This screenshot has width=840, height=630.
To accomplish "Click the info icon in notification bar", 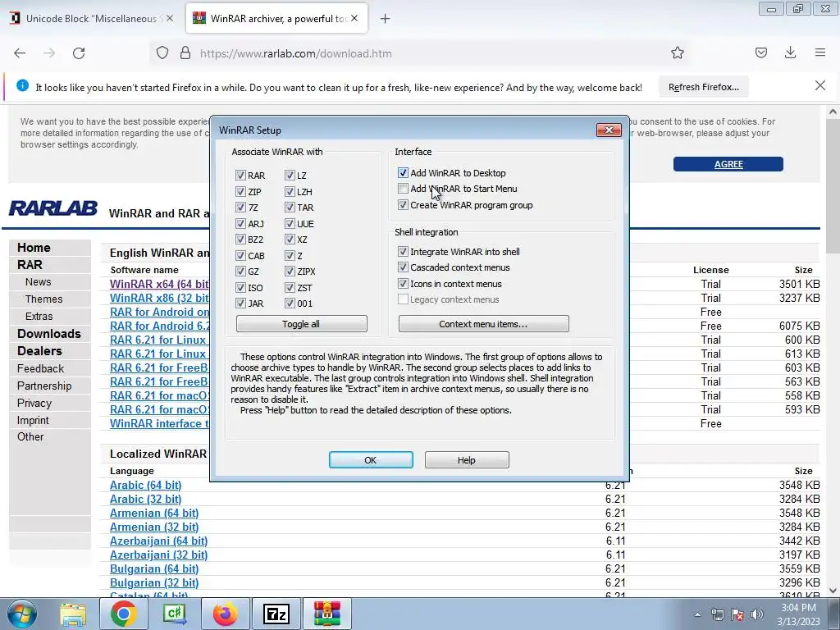I will [22, 85].
